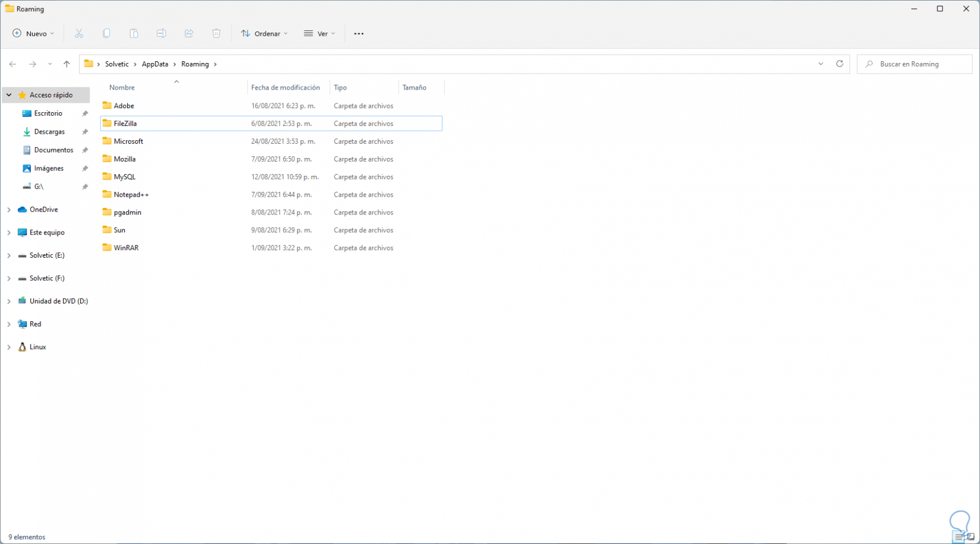Select Imágenes in quick access
Viewport: 980px width, 544px height.
tap(49, 169)
